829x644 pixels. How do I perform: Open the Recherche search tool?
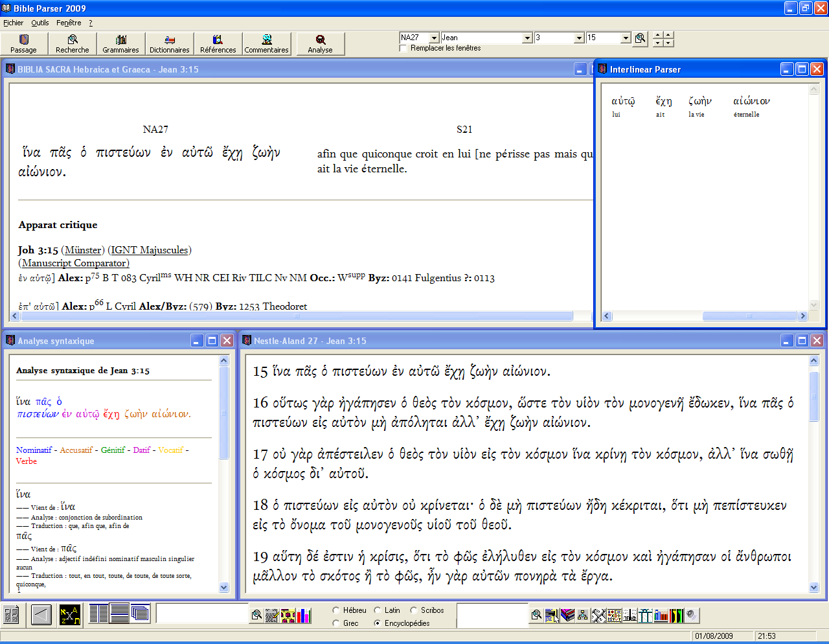73,44
